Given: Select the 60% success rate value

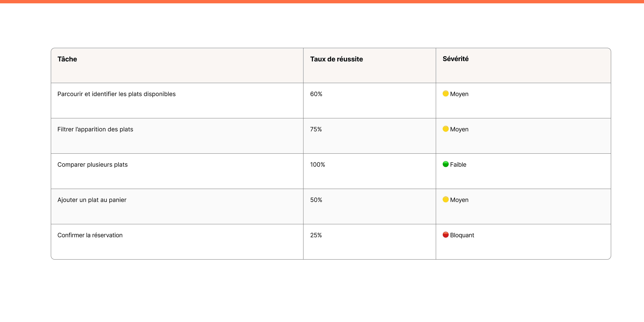Looking at the screenshot, I should (316, 94).
